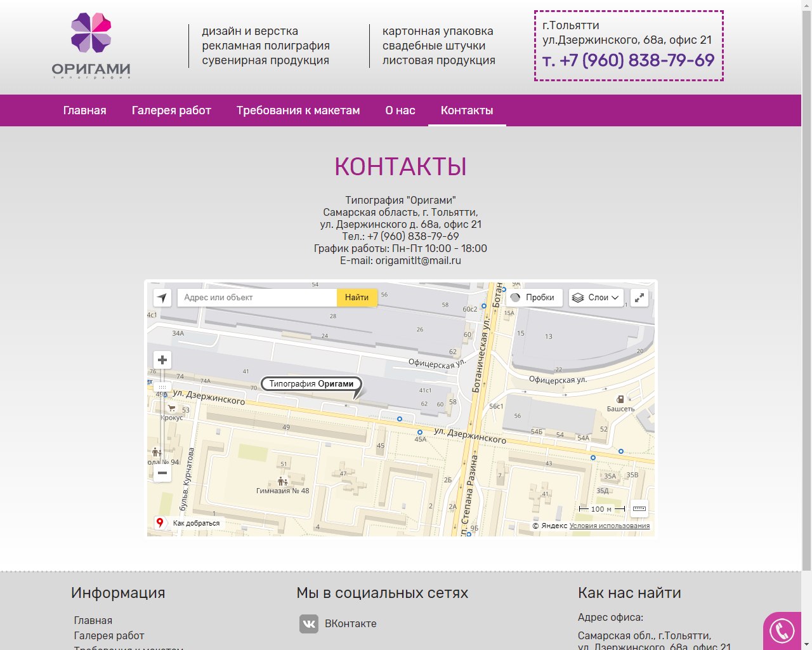Click the VKontakte icon in the footer
The height and width of the screenshot is (650, 812).
(x=309, y=624)
